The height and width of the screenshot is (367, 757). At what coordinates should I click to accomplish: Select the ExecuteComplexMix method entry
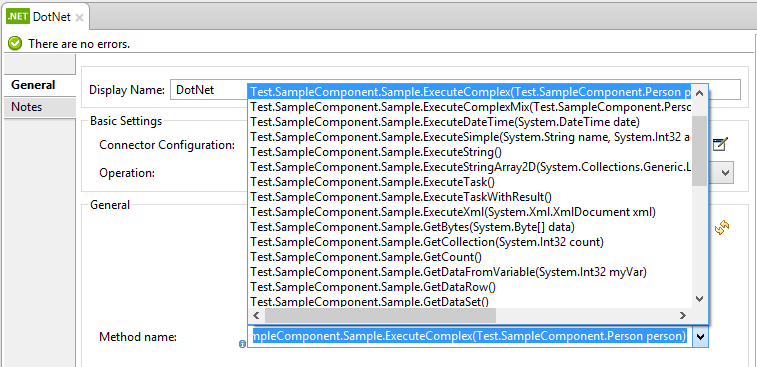coord(470,107)
